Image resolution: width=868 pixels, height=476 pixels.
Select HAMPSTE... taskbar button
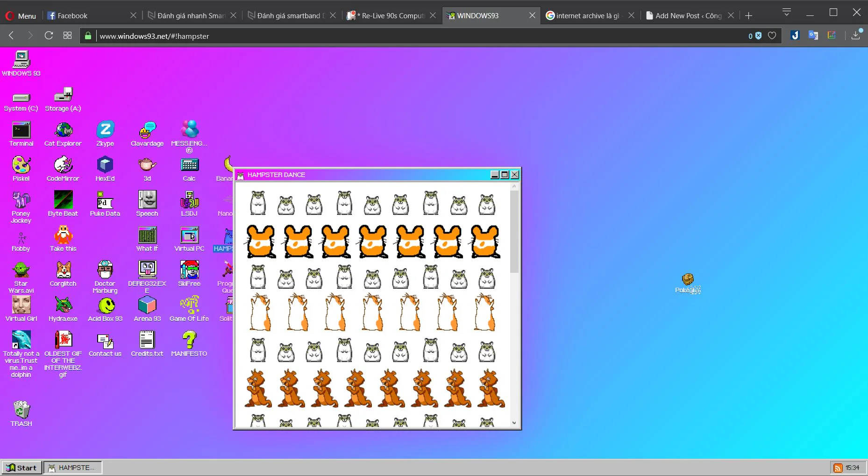[x=73, y=468]
